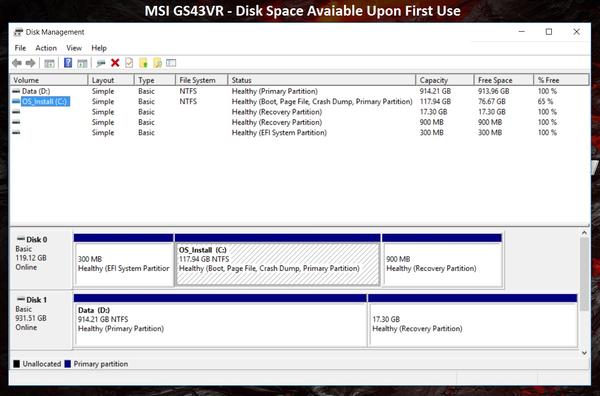Click the yellow folder with green dot icon
This screenshot has height=396, width=600.
click(143, 63)
